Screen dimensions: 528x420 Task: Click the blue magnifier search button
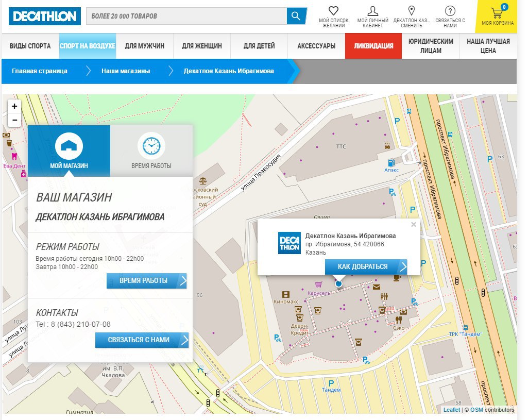(x=296, y=16)
